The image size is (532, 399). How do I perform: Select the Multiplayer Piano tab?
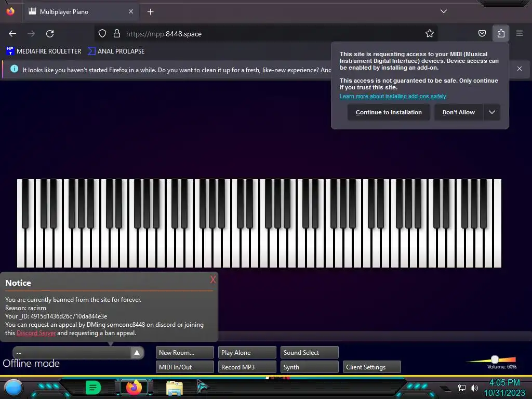81,12
